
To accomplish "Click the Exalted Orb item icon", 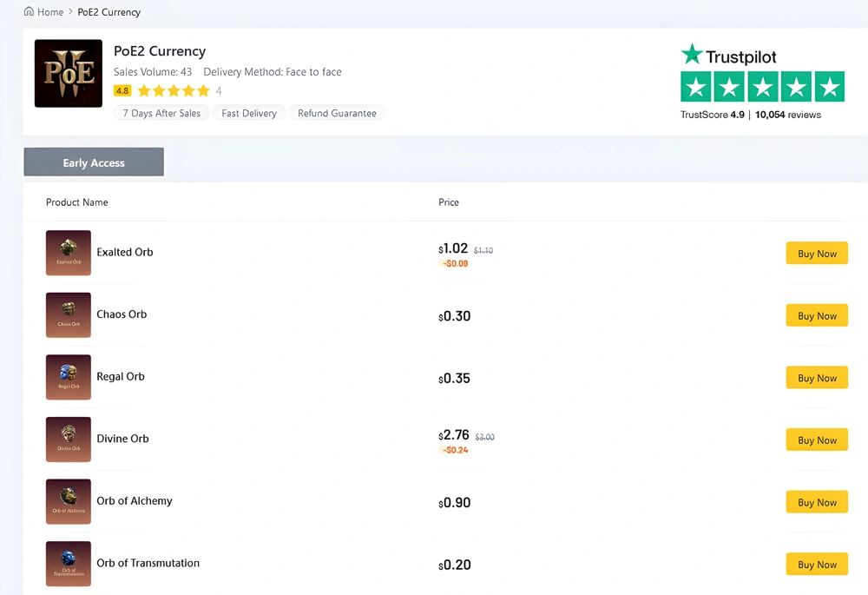I will click(69, 253).
